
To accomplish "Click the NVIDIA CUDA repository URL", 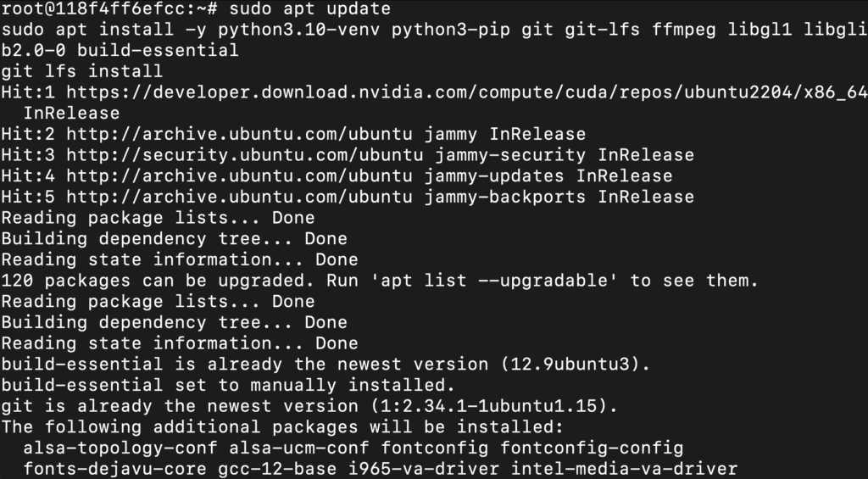I will coord(466,92).
